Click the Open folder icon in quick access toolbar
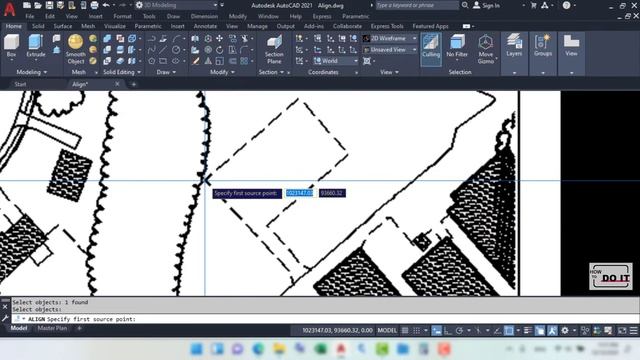The height and width of the screenshot is (360, 640). [x=38, y=5]
